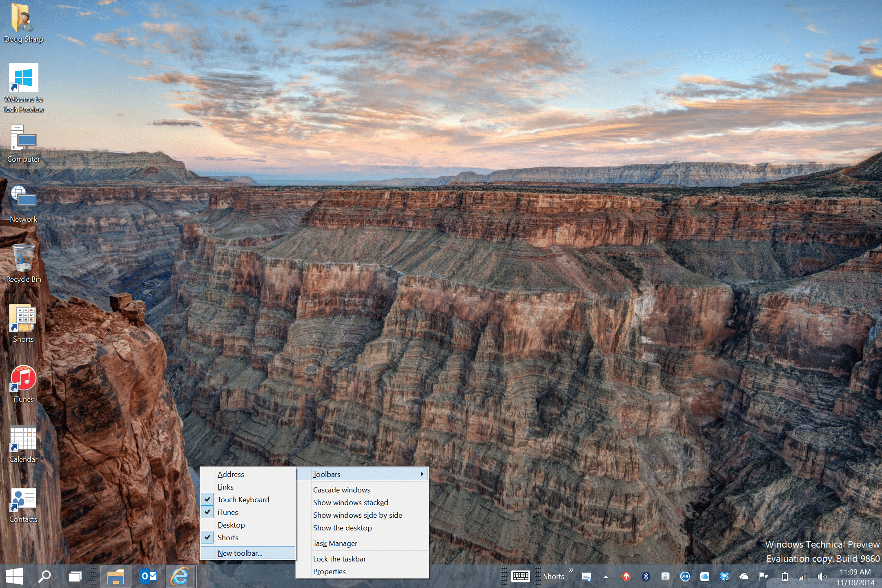
Task: Select Computer desktop icon
Action: coord(24,144)
